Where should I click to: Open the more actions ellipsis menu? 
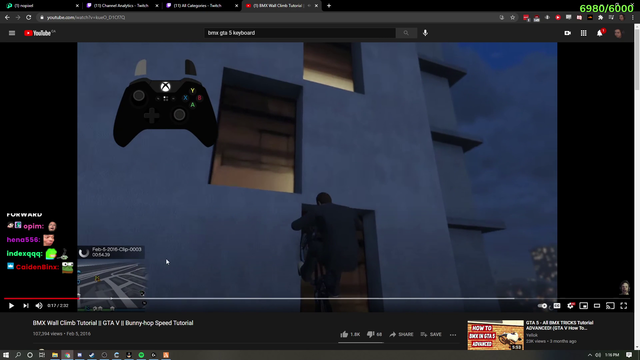453,335
